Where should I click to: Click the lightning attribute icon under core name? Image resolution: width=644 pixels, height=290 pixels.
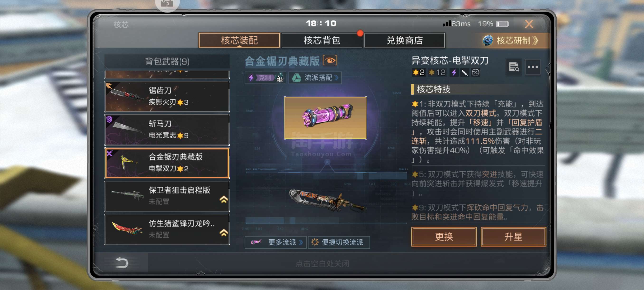click(x=454, y=72)
